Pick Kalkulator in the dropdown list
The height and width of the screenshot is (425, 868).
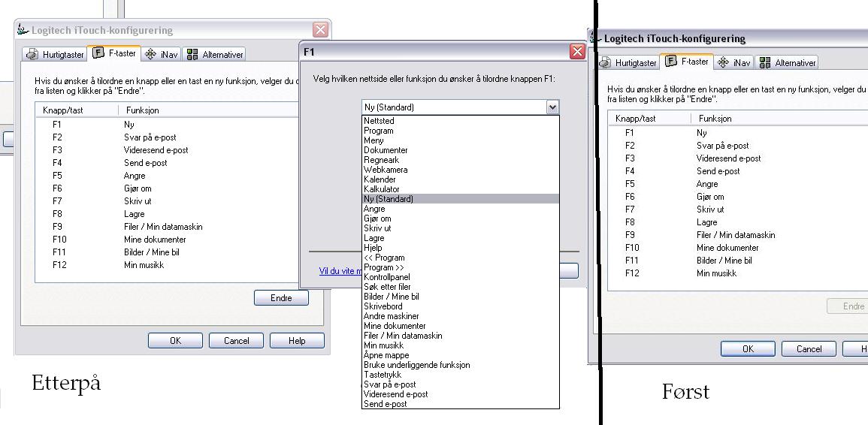460,189
